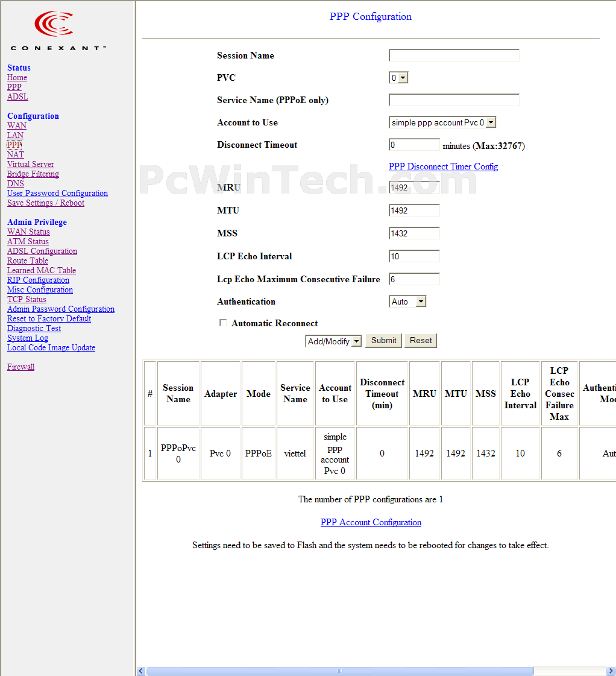Open the PVC dropdown
The height and width of the screenshot is (676, 616).
pyautogui.click(x=398, y=78)
